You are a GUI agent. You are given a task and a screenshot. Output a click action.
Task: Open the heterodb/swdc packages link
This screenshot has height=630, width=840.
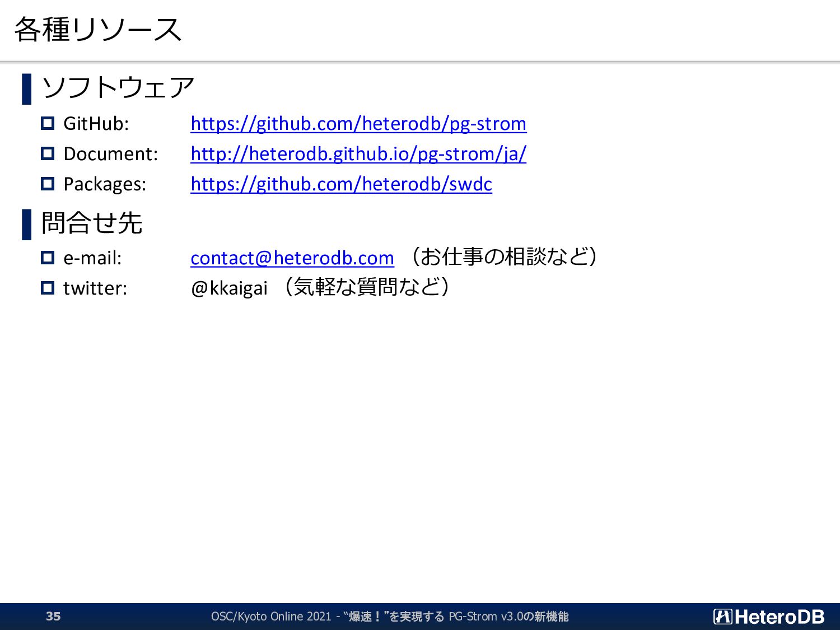[x=341, y=184]
